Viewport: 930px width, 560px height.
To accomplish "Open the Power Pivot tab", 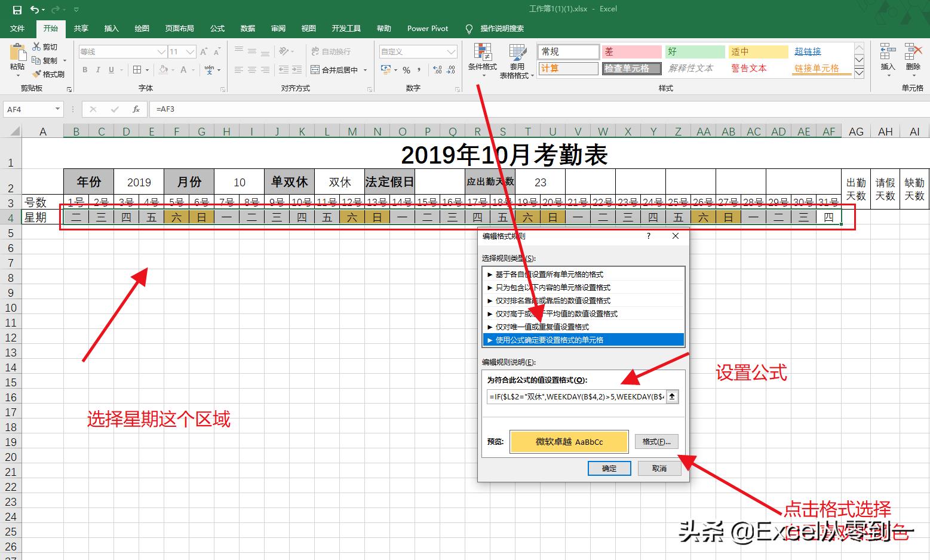I will [427, 28].
